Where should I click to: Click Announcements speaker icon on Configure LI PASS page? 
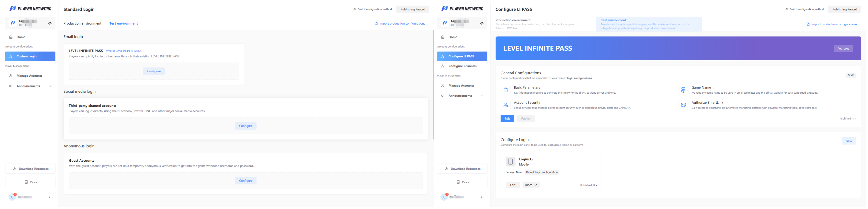pos(443,96)
